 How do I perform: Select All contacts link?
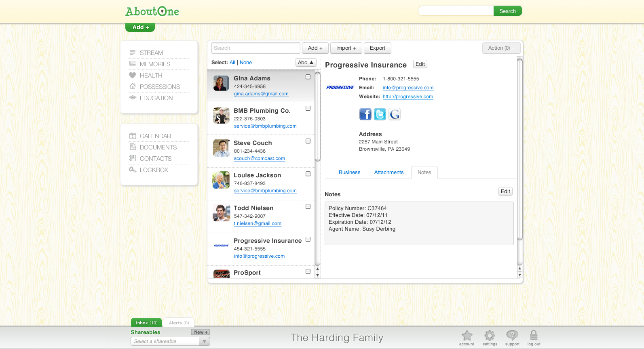pyautogui.click(x=232, y=63)
